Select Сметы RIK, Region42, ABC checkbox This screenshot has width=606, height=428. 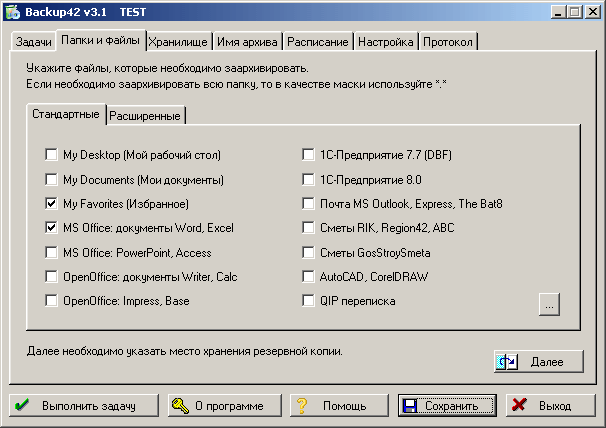pyautogui.click(x=308, y=228)
